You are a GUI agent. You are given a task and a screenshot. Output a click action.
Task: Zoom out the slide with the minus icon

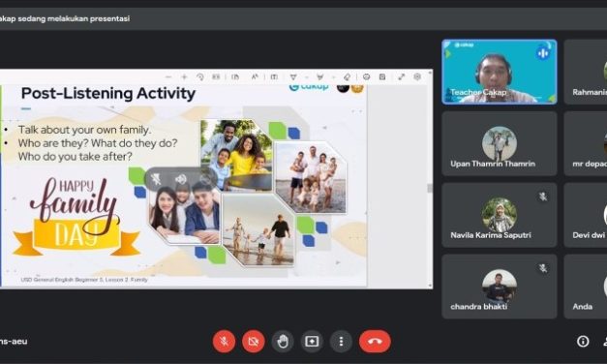click(168, 77)
